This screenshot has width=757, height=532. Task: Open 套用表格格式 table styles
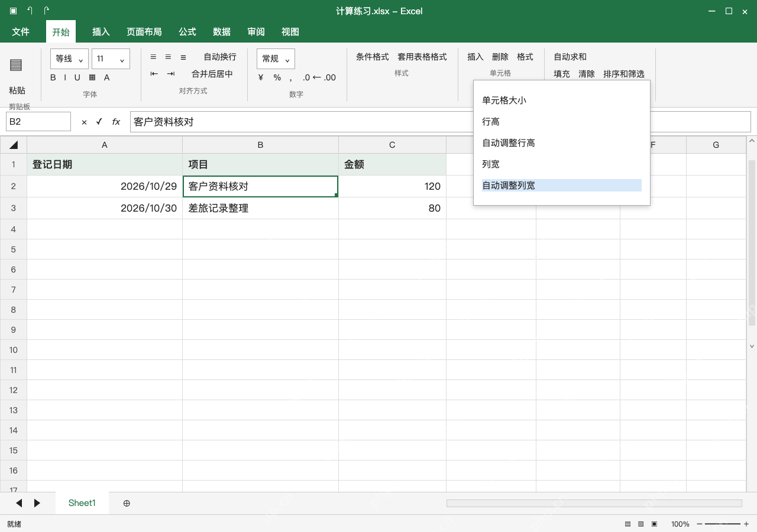[x=422, y=57]
